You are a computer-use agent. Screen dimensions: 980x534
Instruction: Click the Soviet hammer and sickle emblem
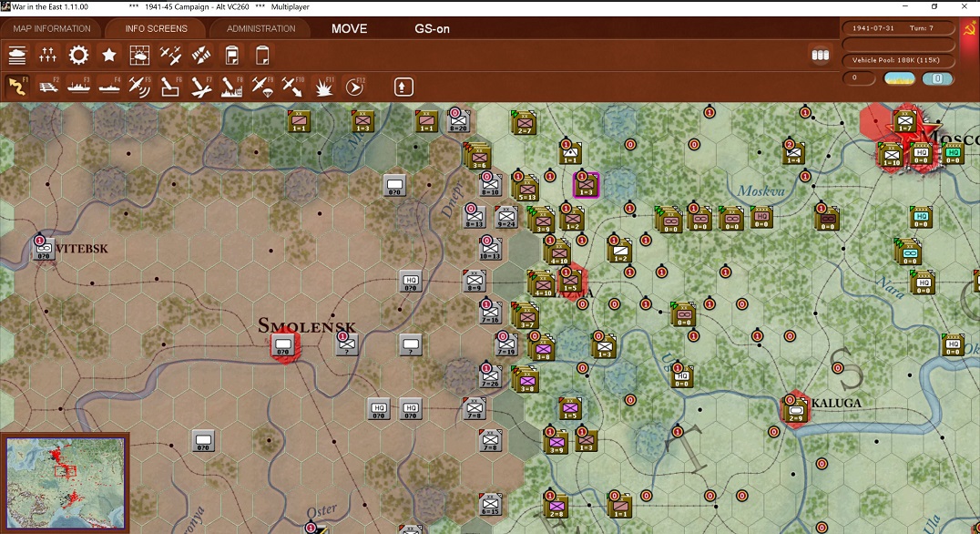point(969,29)
